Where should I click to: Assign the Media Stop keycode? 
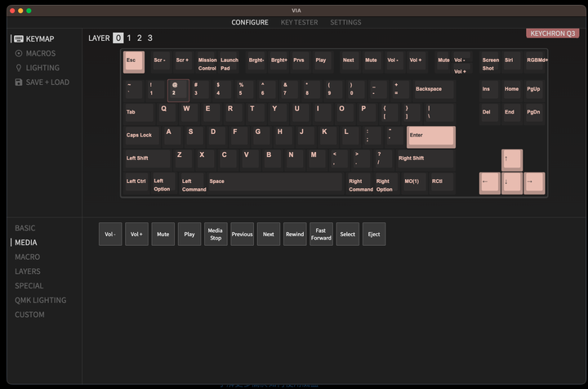click(216, 234)
